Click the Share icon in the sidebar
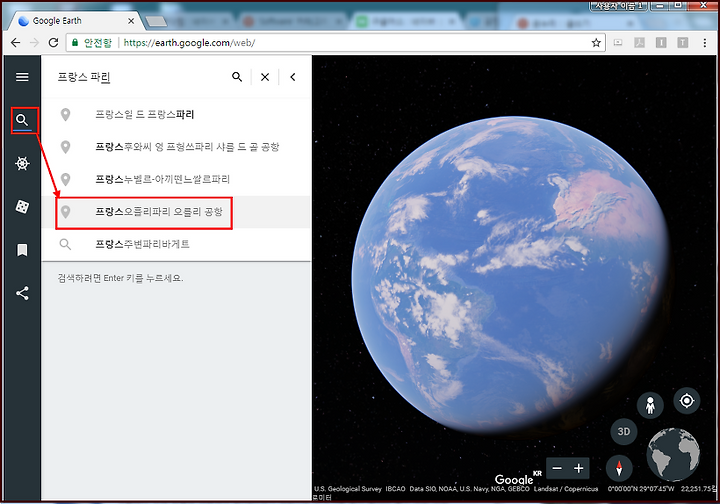This screenshot has width=720, height=504. (22, 293)
